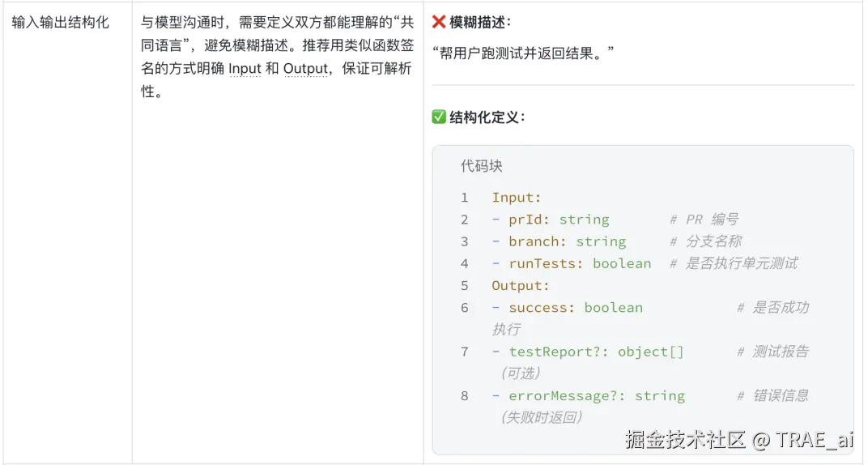The width and height of the screenshot is (868, 465).
Task: Click the 输入输出结构化 row heading cell
Action: tap(61, 23)
